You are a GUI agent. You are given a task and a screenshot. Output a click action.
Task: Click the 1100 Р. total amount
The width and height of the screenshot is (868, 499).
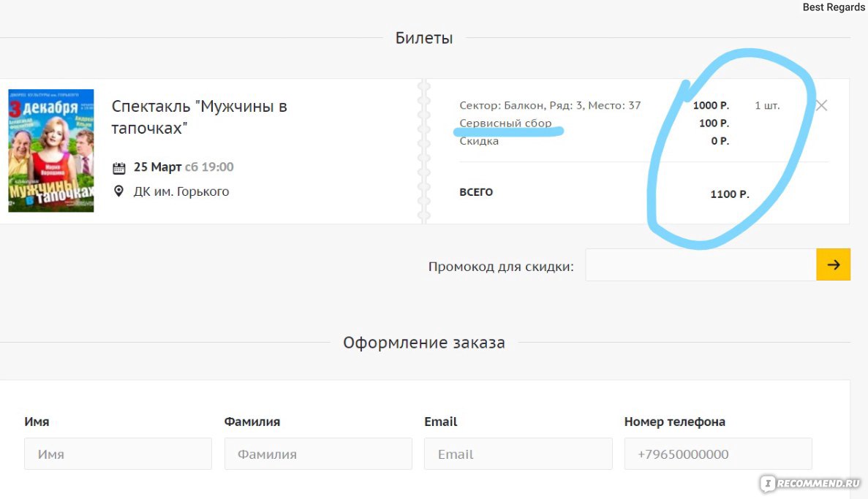(x=730, y=194)
